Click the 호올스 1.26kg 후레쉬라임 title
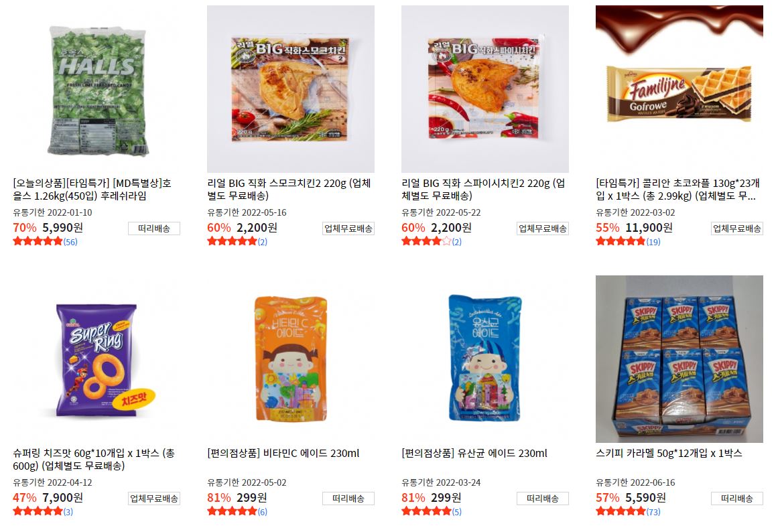 (92, 190)
